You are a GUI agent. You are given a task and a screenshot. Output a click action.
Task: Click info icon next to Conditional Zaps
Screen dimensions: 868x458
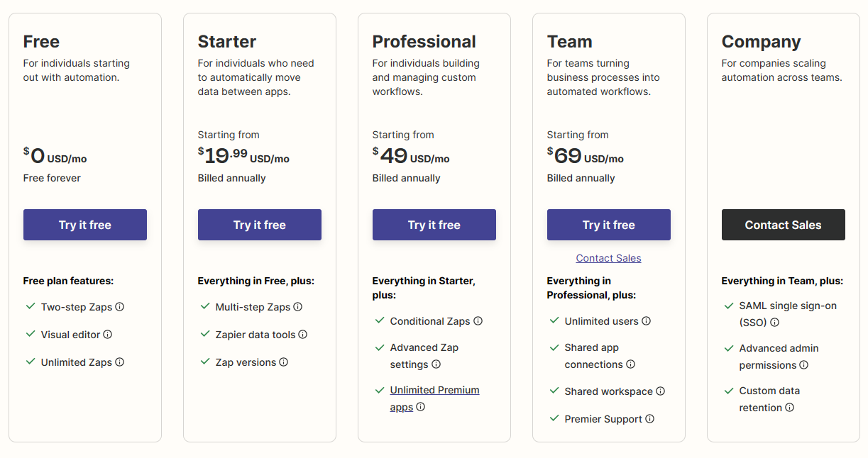[478, 321]
